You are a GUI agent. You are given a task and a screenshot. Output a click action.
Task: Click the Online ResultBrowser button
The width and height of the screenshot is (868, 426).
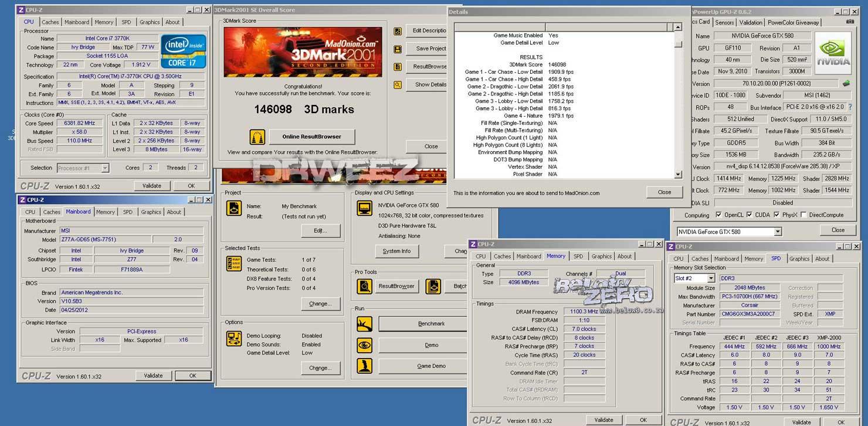[312, 137]
